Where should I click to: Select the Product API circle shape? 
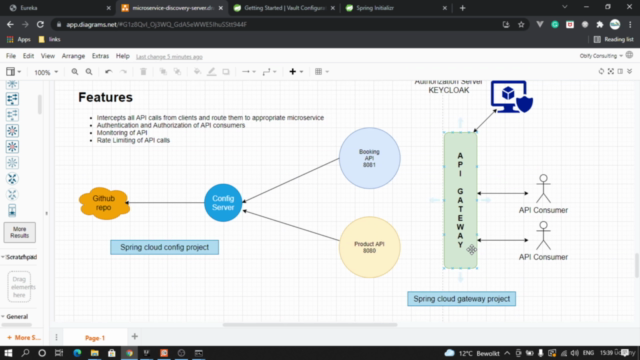click(x=369, y=247)
